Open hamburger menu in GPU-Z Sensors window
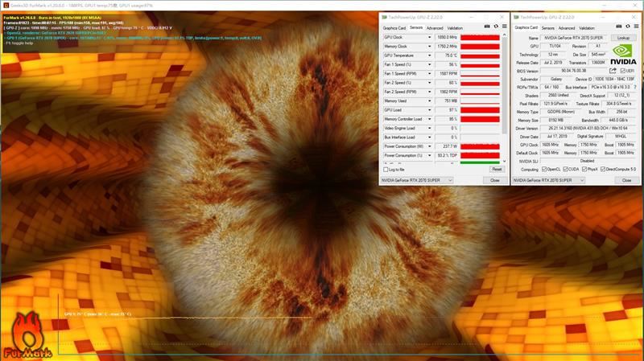644x361 pixels. 505,27
